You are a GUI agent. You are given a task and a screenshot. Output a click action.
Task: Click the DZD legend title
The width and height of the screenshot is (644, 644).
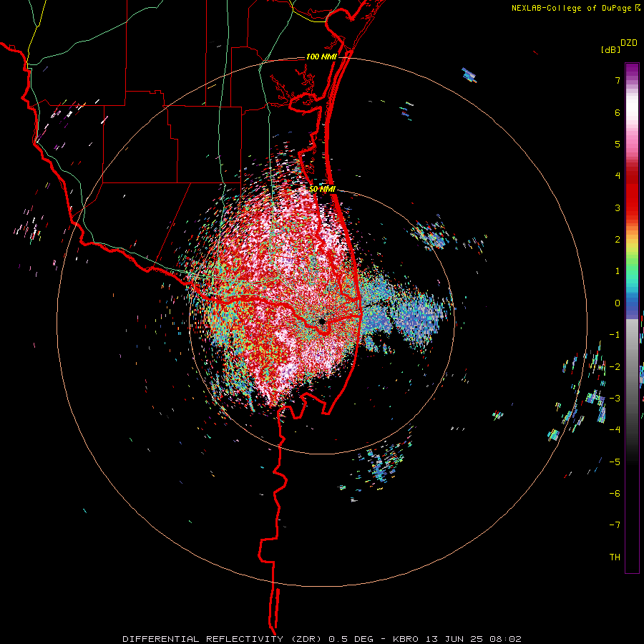[x=629, y=43]
